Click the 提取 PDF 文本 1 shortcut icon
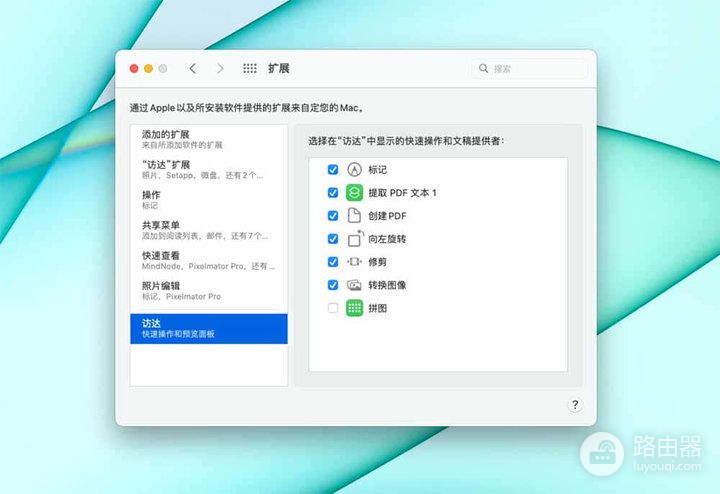 [354, 192]
